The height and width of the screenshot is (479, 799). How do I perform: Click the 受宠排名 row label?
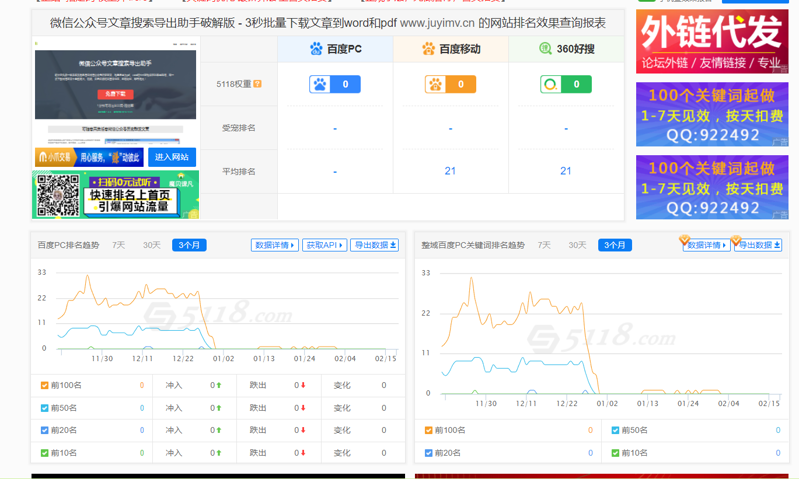pos(239,128)
